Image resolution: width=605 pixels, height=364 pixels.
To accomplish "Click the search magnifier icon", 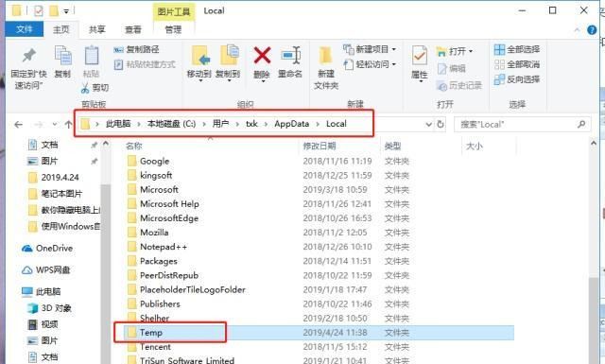I will (x=581, y=124).
